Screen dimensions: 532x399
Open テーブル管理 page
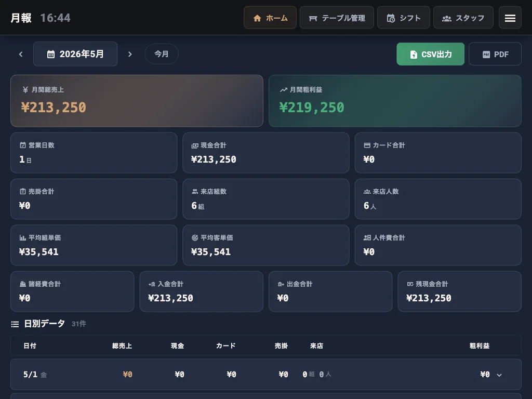tap(337, 18)
